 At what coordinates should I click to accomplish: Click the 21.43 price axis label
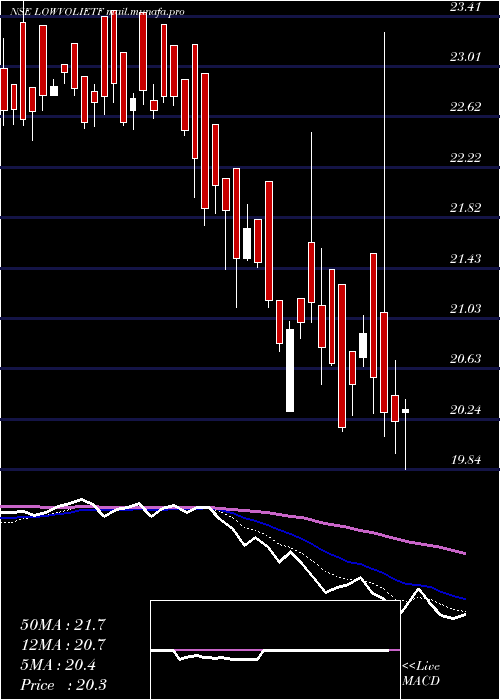point(465,258)
